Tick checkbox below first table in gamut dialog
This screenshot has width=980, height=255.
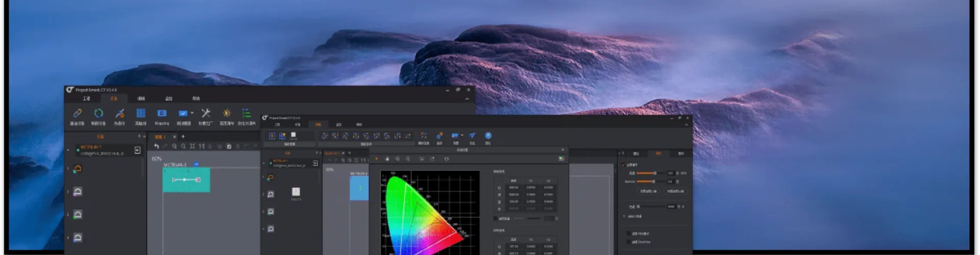(495, 219)
